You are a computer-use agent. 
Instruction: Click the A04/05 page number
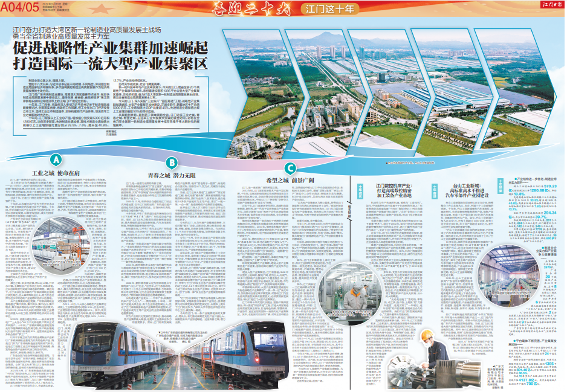point(19,7)
